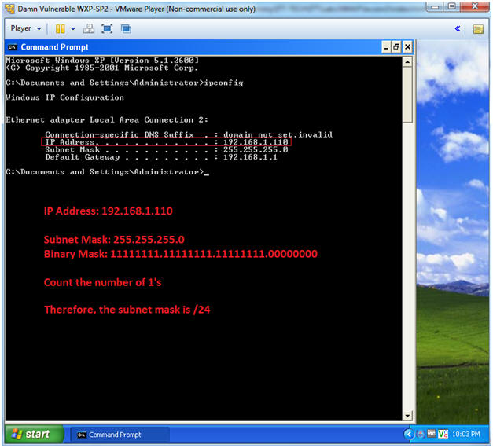
Task: Click the VMware Tools tray icon
Action: [x=431, y=434]
